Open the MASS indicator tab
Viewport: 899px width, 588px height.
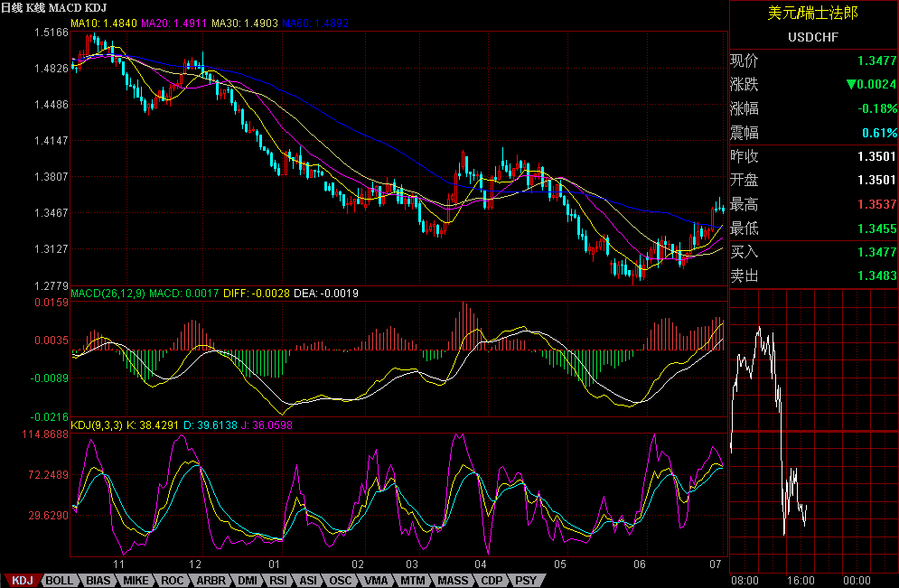tap(453, 581)
